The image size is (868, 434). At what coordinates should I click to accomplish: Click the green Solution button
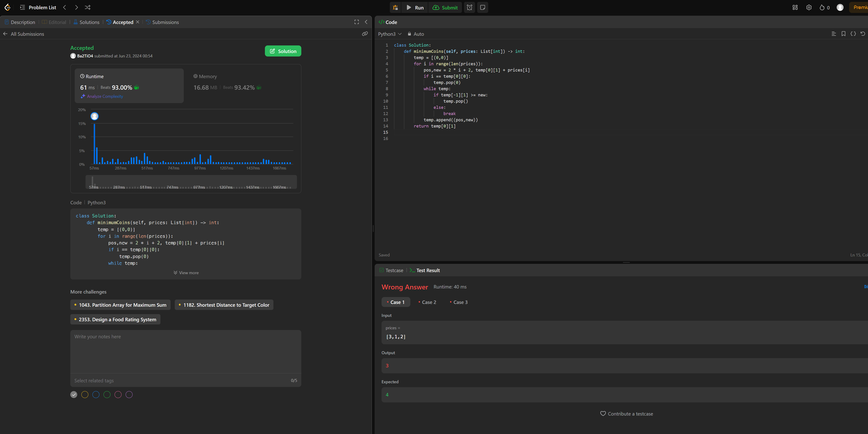283,51
